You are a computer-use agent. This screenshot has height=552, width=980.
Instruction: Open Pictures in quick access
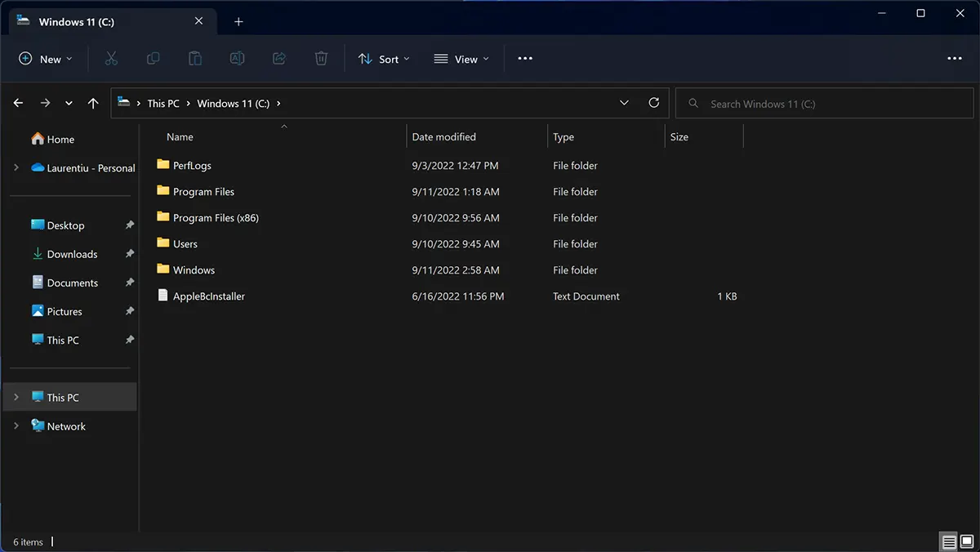[57, 311]
